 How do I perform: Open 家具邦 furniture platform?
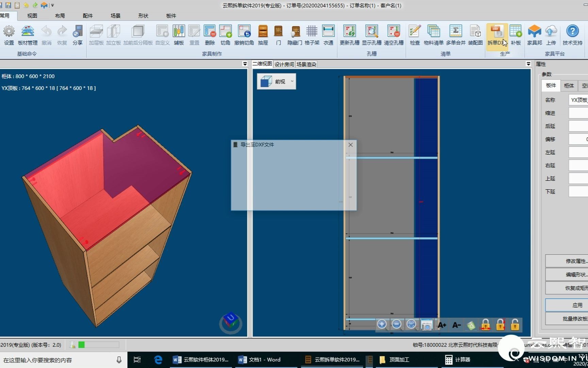tap(535, 35)
